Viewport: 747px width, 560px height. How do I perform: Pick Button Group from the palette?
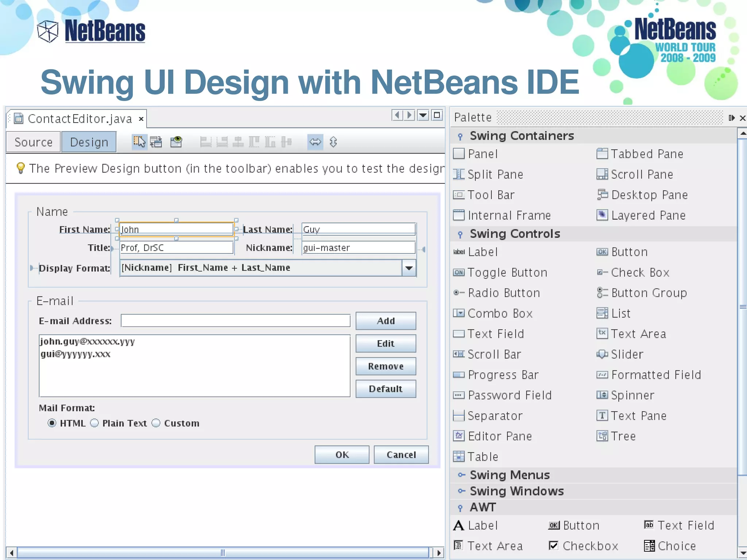click(642, 293)
